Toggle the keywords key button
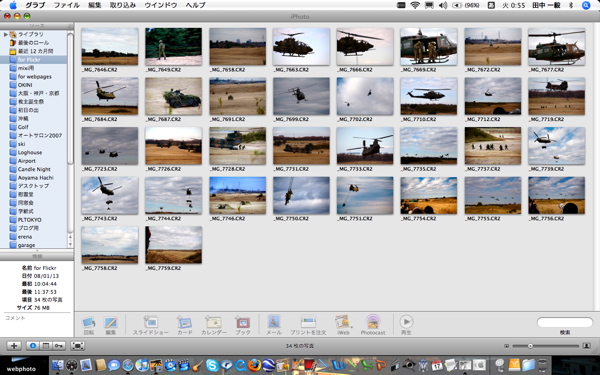 59,346
